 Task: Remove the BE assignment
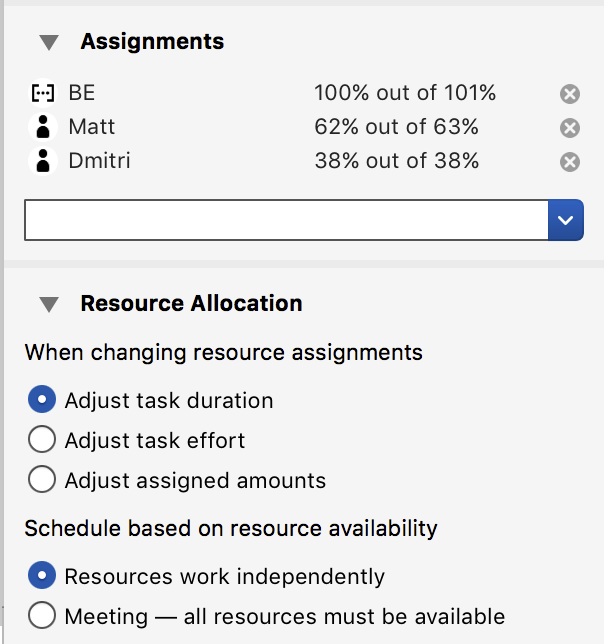[x=570, y=94]
